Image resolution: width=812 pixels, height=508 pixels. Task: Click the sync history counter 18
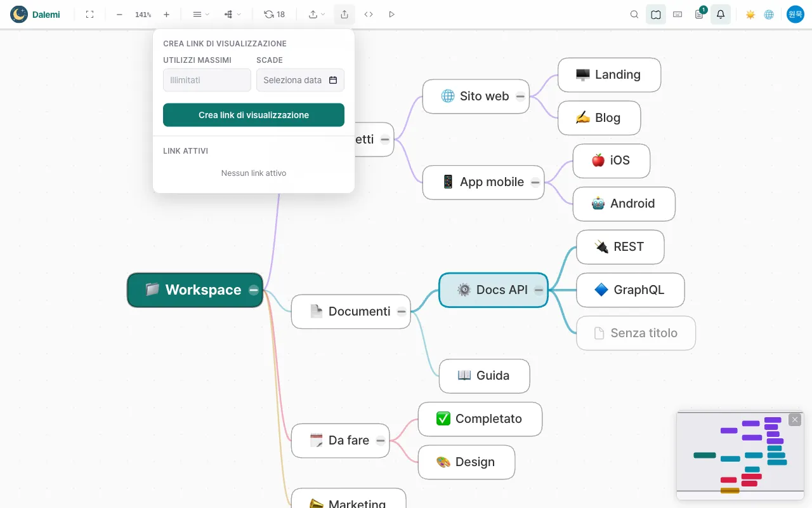coord(275,14)
